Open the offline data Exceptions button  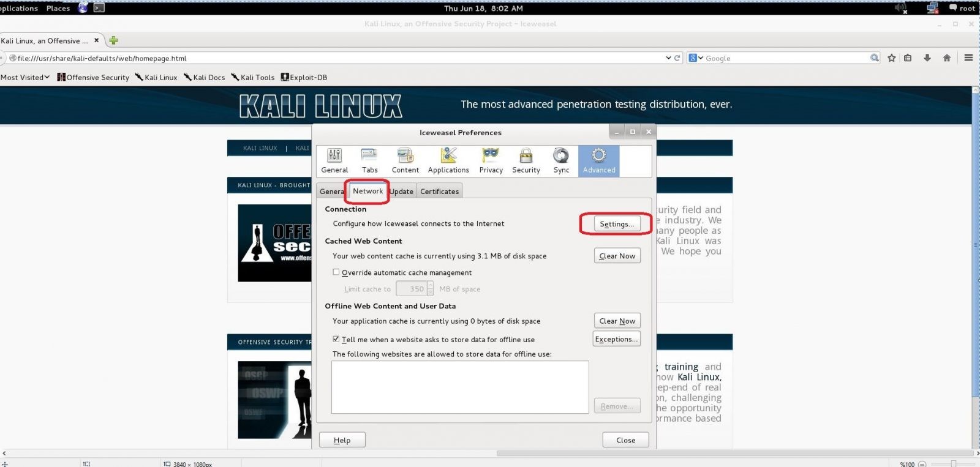click(x=616, y=339)
